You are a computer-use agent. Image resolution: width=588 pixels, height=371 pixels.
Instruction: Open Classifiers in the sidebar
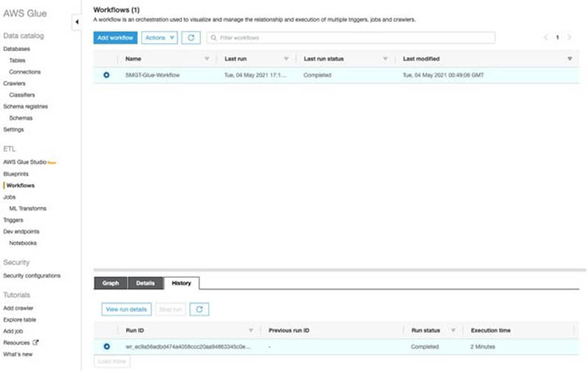tap(22, 95)
